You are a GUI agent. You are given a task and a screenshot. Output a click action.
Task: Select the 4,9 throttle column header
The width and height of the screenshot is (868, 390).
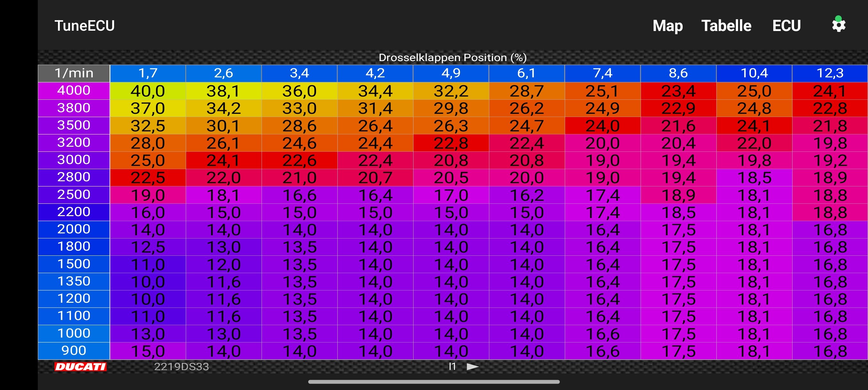tap(451, 73)
